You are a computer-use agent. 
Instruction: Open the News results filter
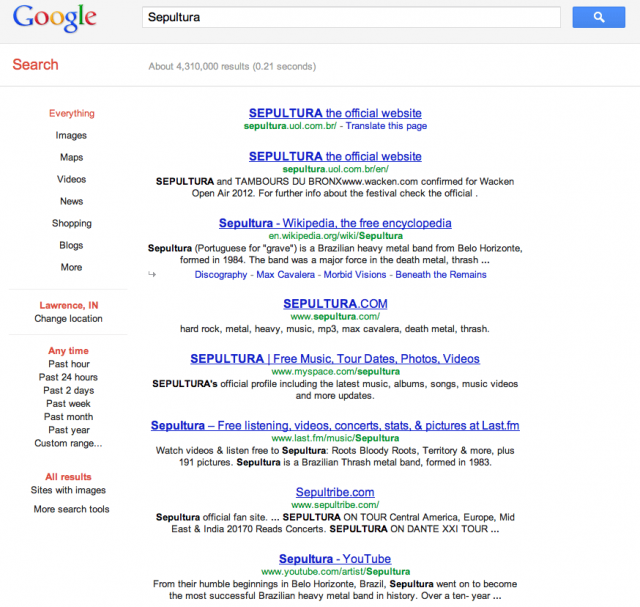coord(71,201)
